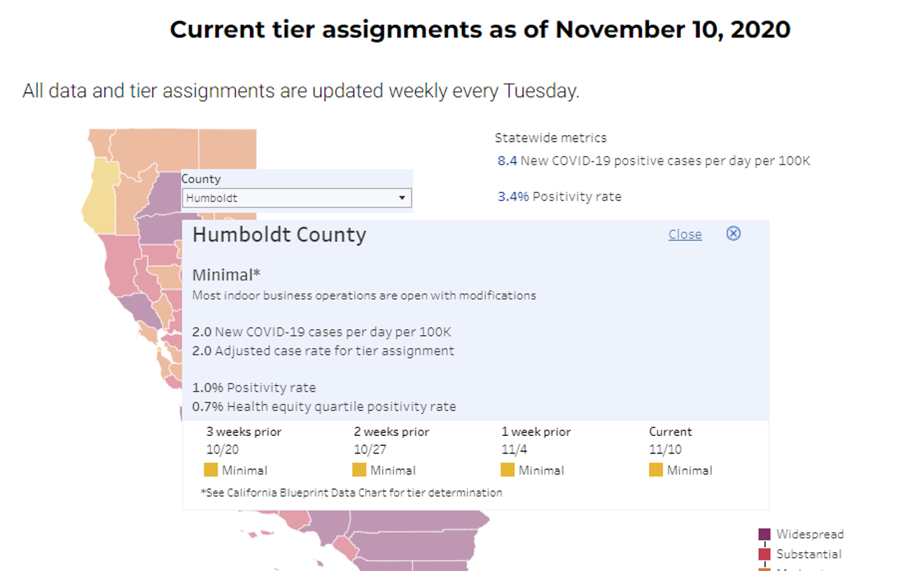
Task: Open the County dropdown arrow
Action: pyautogui.click(x=402, y=198)
